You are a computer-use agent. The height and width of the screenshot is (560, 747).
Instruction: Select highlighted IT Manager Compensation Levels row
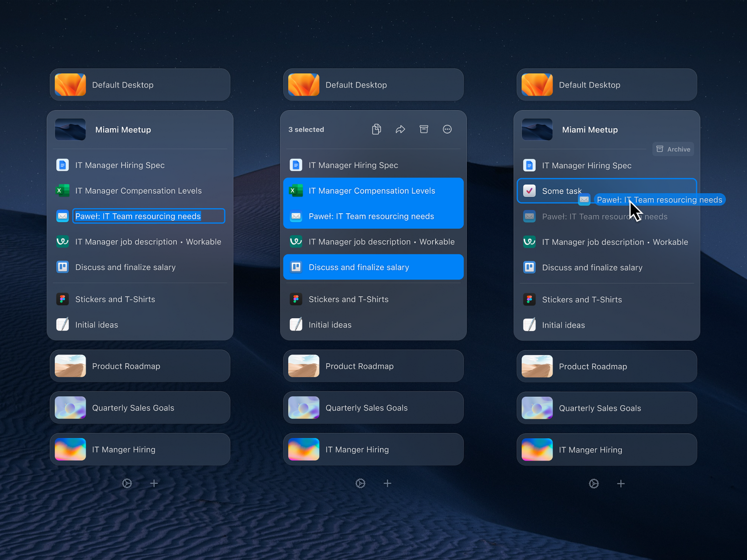pyautogui.click(x=373, y=190)
